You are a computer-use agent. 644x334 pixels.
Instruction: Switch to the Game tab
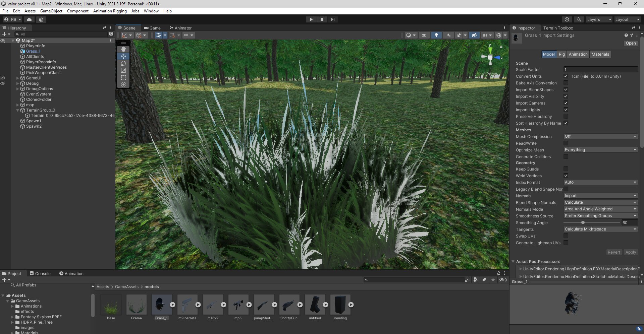[153, 28]
